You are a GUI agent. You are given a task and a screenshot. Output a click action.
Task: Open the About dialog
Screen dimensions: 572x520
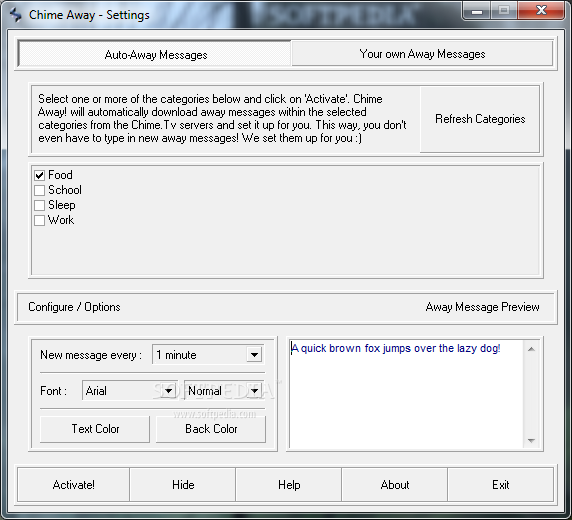(x=395, y=485)
